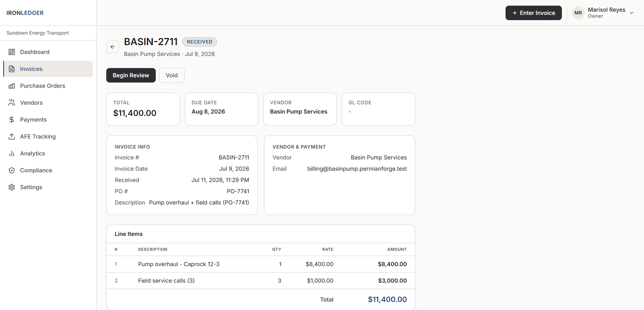Screen dimensions: 644x310
Task: Click the AFE Tracking upload icon
Action: [x=12, y=136]
